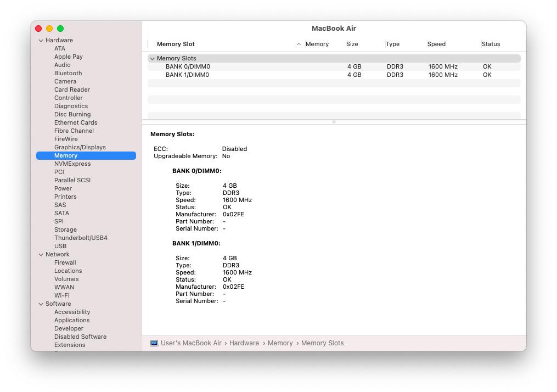
Task: Collapse the Software section in sidebar
Action: click(41, 304)
